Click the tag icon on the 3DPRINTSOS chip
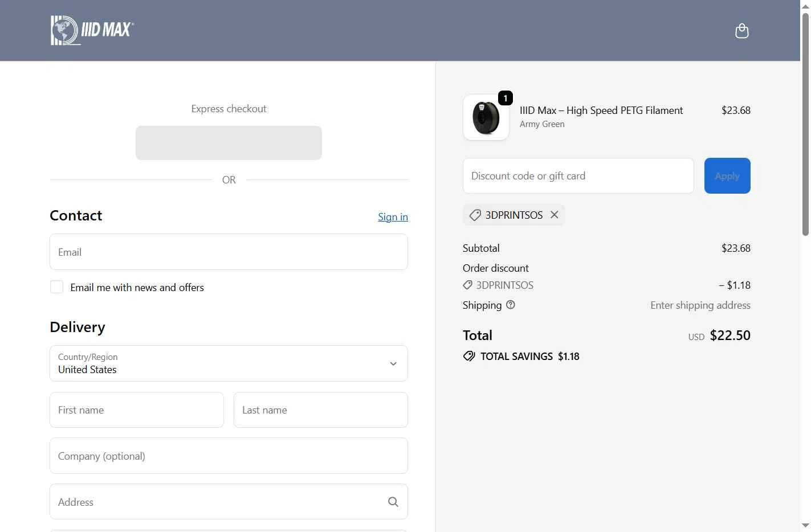The image size is (811, 532). point(475,215)
